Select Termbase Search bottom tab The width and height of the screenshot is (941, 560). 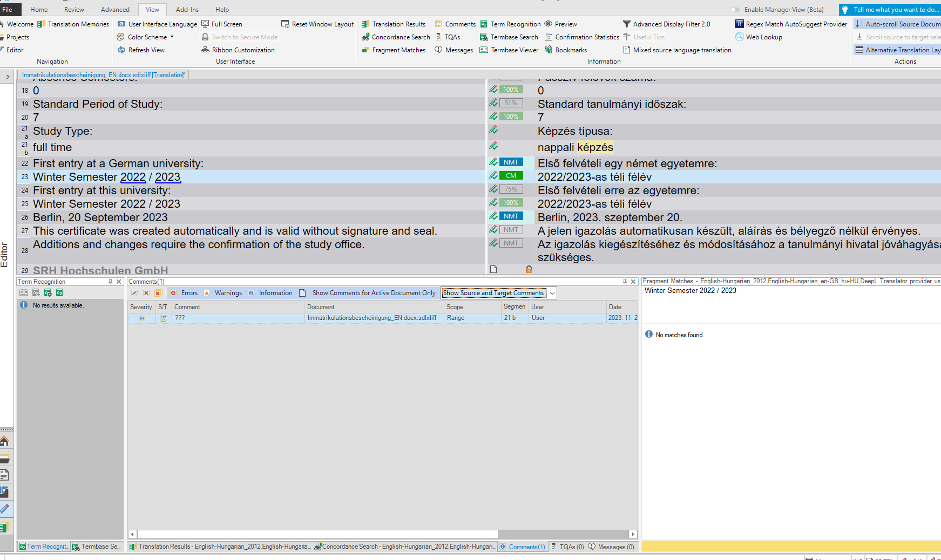click(97, 547)
